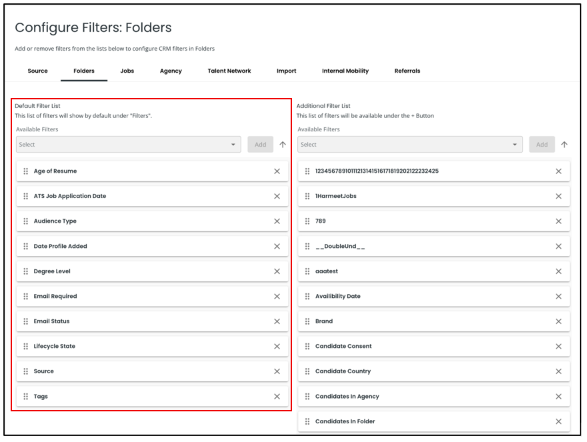Open Default Filter List Select dropdown
587x442 pixels.
pos(128,144)
